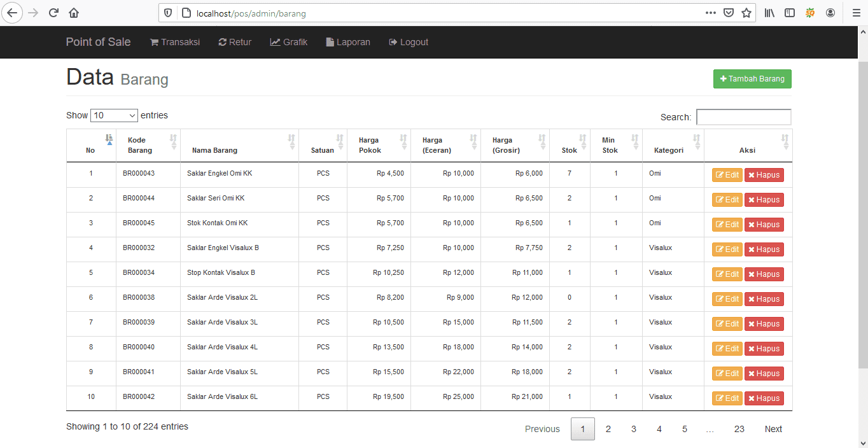The width and height of the screenshot is (868, 448).
Task: Open Laporan in the navbar
Action: tap(348, 42)
